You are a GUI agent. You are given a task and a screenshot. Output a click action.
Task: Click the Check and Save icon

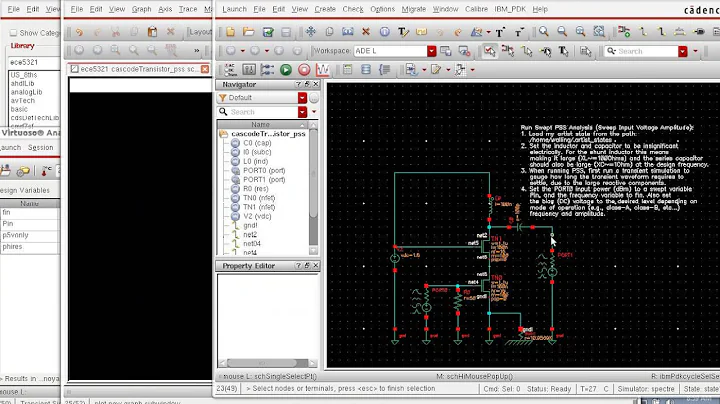pyautogui.click(x=268, y=32)
